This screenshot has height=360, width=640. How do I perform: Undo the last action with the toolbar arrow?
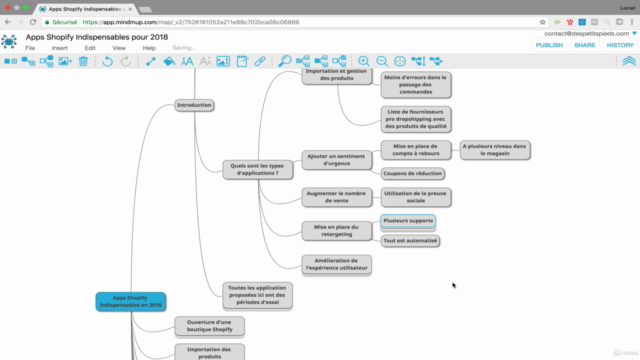(x=107, y=61)
